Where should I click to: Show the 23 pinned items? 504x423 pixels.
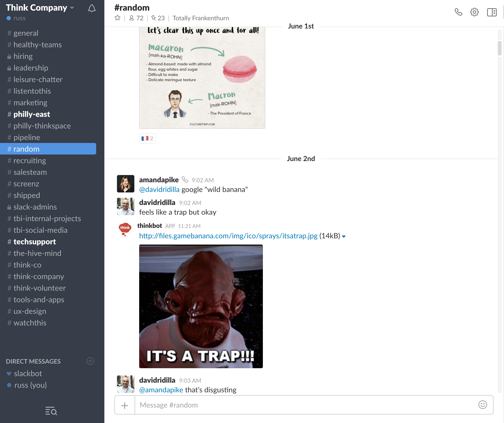pos(158,18)
